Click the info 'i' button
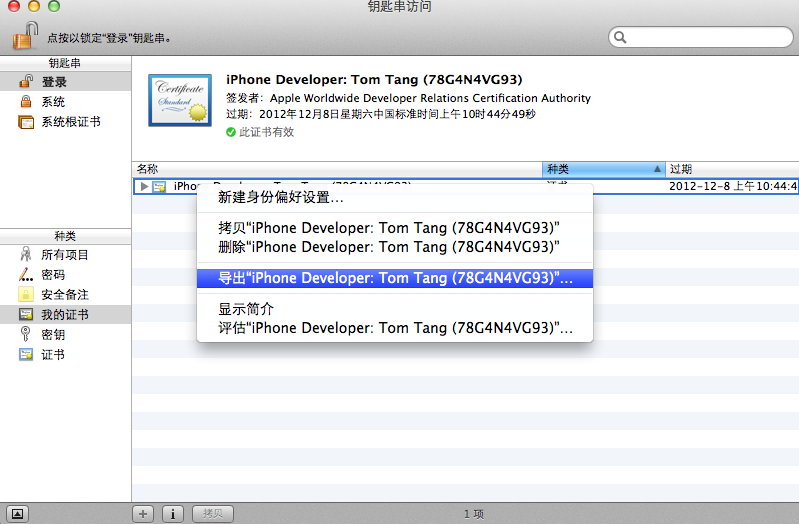This screenshot has width=799, height=524. point(173,514)
